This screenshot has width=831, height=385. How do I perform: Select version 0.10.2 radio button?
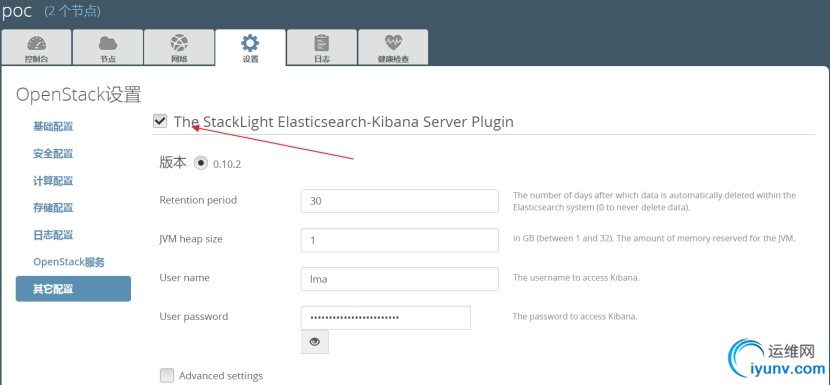201,163
